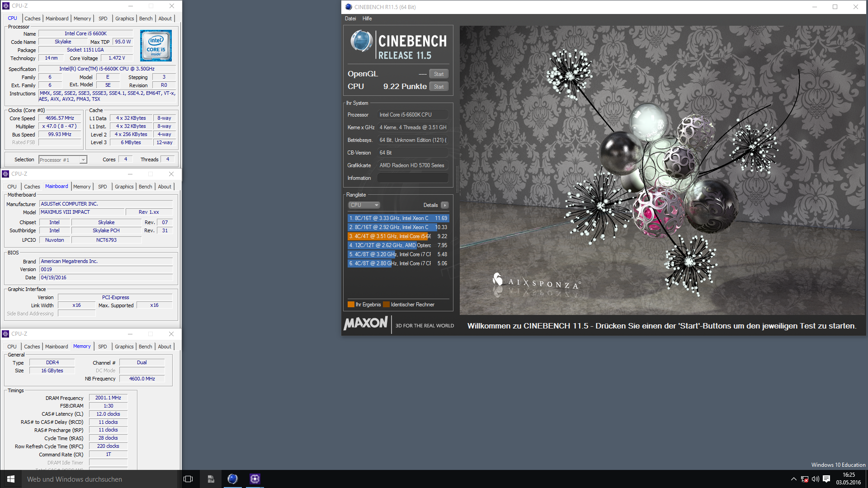Open the About tab in the top CPU-Z window
The image size is (868, 488).
coord(165,19)
